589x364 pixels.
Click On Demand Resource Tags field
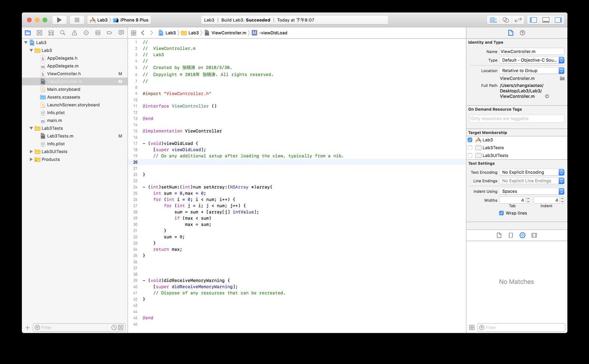click(517, 118)
